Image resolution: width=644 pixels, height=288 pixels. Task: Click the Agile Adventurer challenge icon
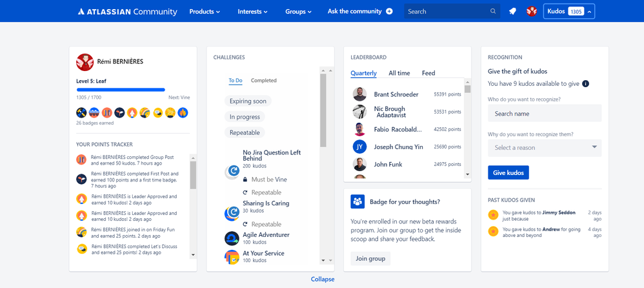[232, 238]
